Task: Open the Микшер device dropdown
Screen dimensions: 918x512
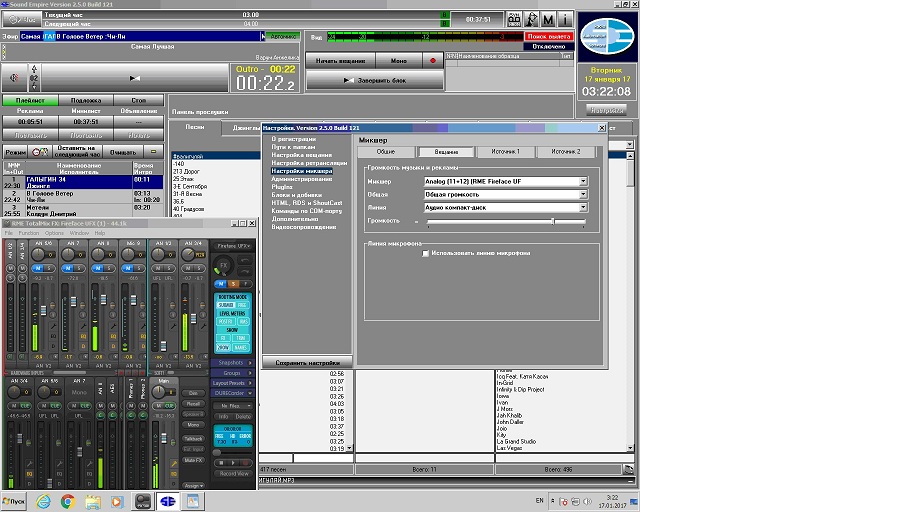Action: tap(583, 181)
